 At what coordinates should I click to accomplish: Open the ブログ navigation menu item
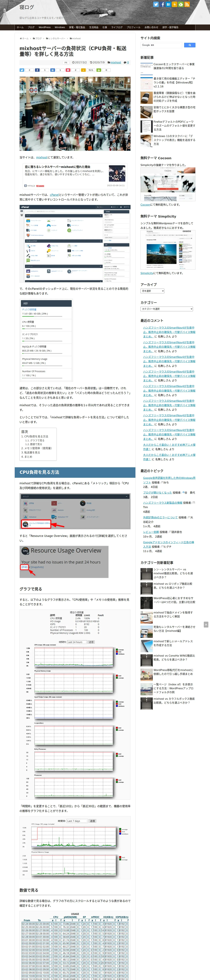31,27
